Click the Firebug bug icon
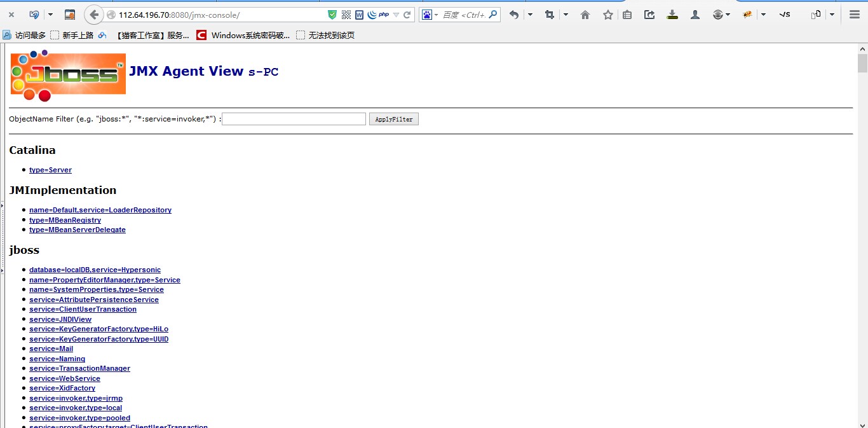This screenshot has height=428, width=868. [748, 15]
